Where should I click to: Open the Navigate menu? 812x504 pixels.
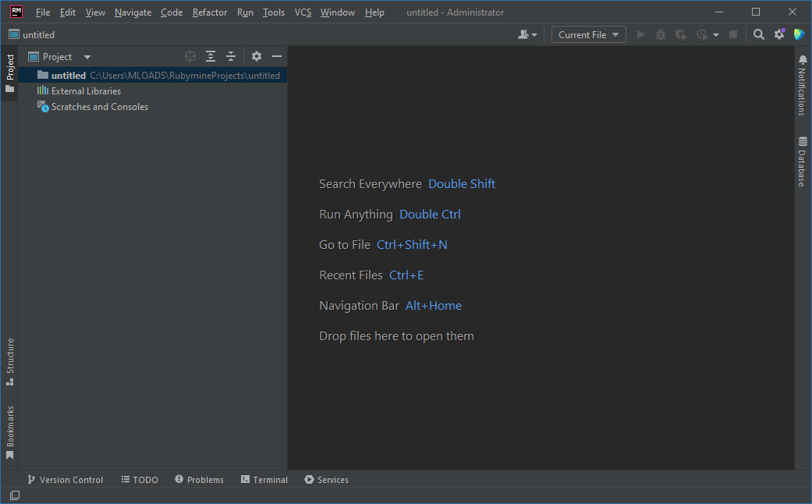click(x=133, y=12)
